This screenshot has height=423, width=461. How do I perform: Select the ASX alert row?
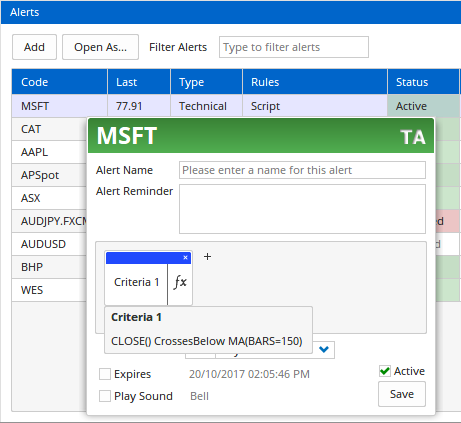coord(49,198)
